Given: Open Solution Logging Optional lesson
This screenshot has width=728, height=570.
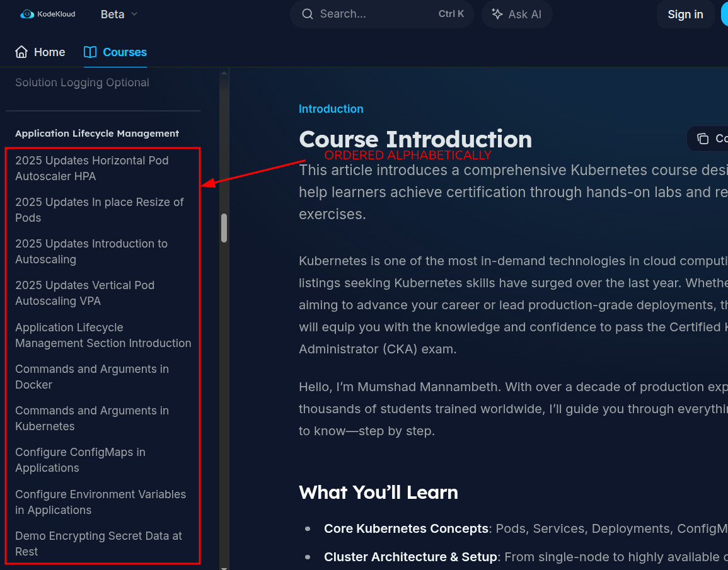Looking at the screenshot, I should (82, 83).
